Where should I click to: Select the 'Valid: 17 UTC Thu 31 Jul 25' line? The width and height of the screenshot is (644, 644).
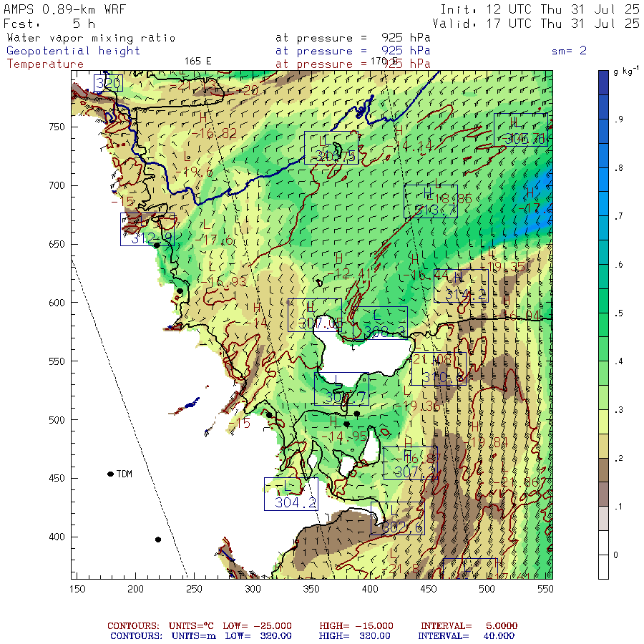(x=535, y=24)
